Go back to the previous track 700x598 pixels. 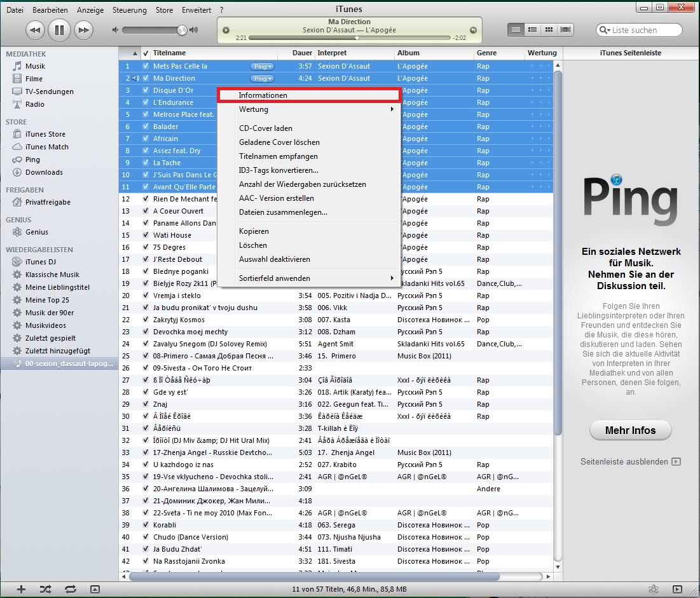(36, 29)
